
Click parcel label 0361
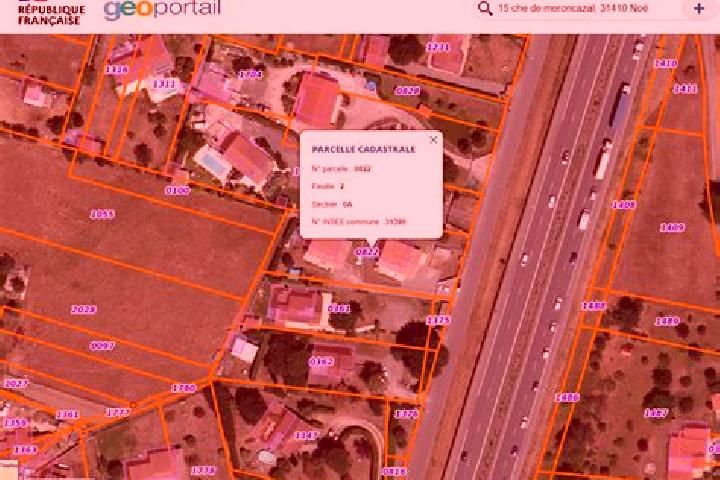[x=339, y=308]
